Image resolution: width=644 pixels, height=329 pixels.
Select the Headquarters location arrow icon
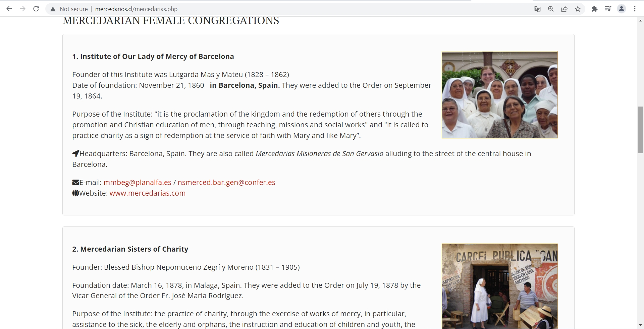tap(76, 153)
